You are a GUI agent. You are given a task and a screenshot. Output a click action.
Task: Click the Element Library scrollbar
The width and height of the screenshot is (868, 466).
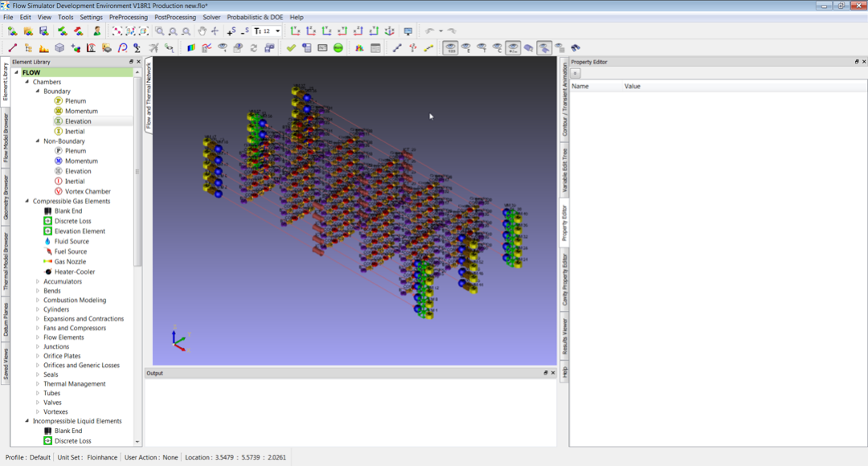click(x=137, y=172)
